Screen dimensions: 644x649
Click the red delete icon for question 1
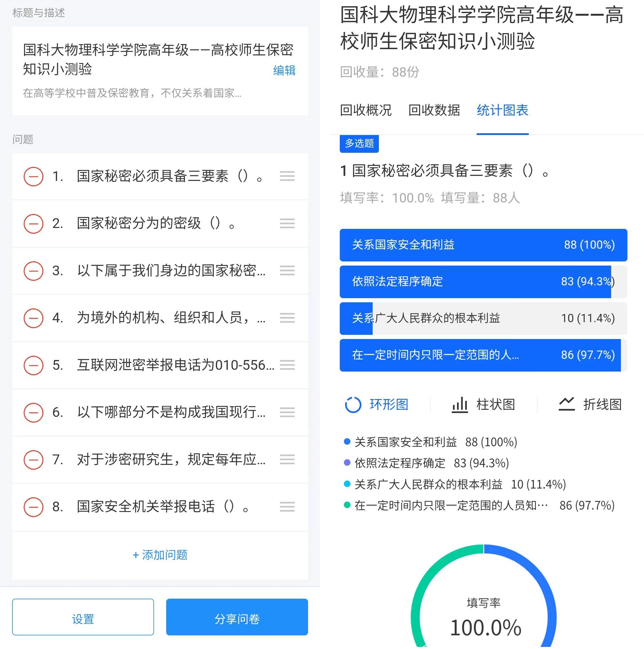(33, 176)
